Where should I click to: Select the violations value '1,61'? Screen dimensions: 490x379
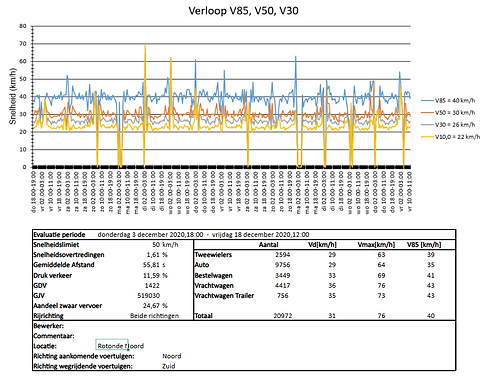click(x=153, y=255)
